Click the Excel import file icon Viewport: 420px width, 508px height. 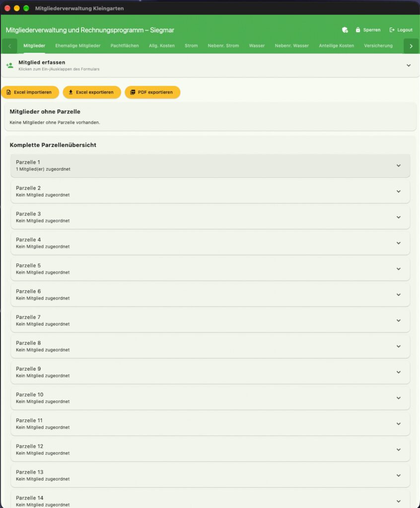point(9,92)
